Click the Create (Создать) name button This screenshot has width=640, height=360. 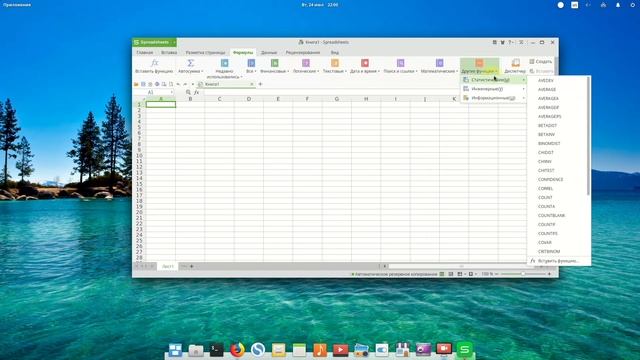541,62
